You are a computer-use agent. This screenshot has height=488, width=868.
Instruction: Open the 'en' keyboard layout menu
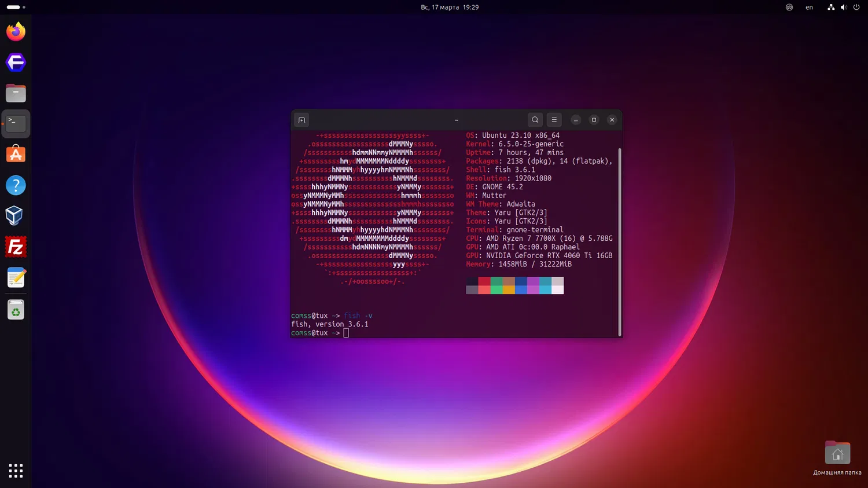coord(809,8)
